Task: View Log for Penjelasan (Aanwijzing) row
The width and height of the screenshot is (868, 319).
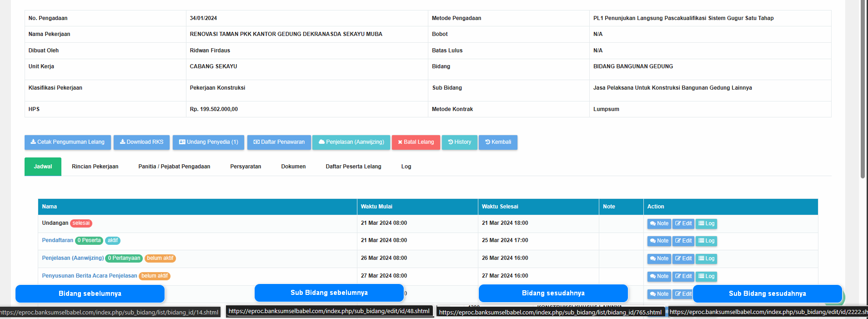Action: coord(706,258)
